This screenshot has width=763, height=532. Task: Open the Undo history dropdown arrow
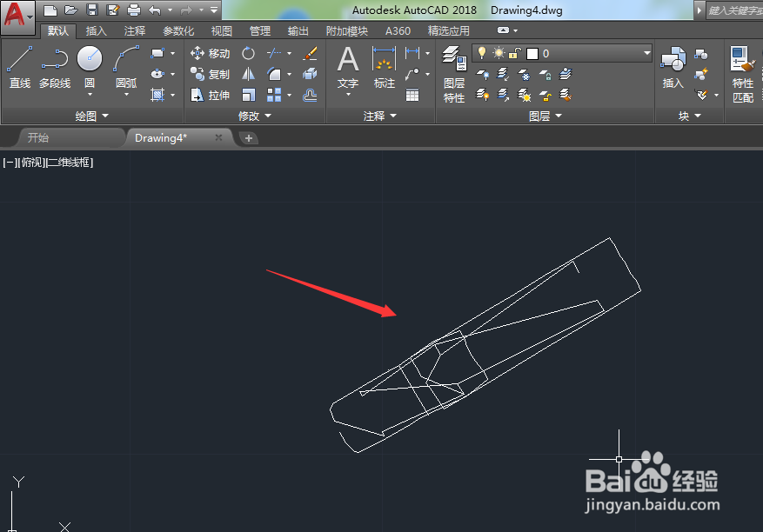170,10
